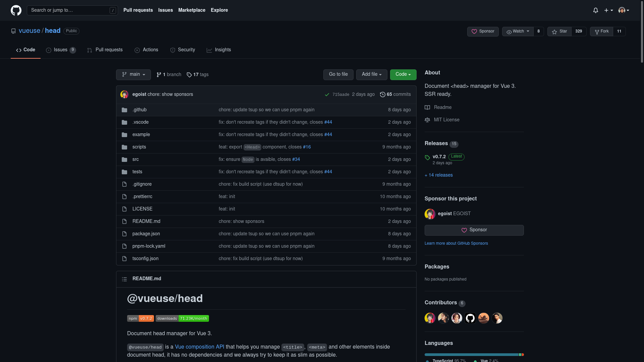Learn more about GitHub Sponsors
Image resolution: width=644 pixels, height=362 pixels.
pos(456,244)
